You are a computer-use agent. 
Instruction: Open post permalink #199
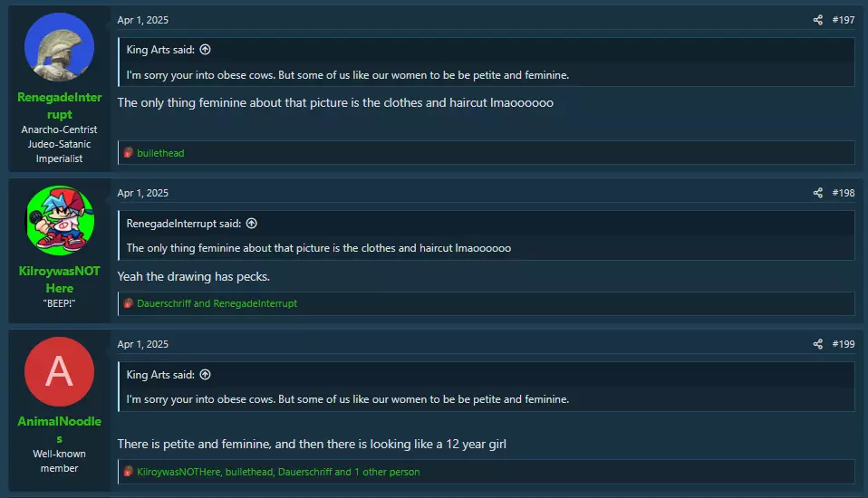pos(844,344)
